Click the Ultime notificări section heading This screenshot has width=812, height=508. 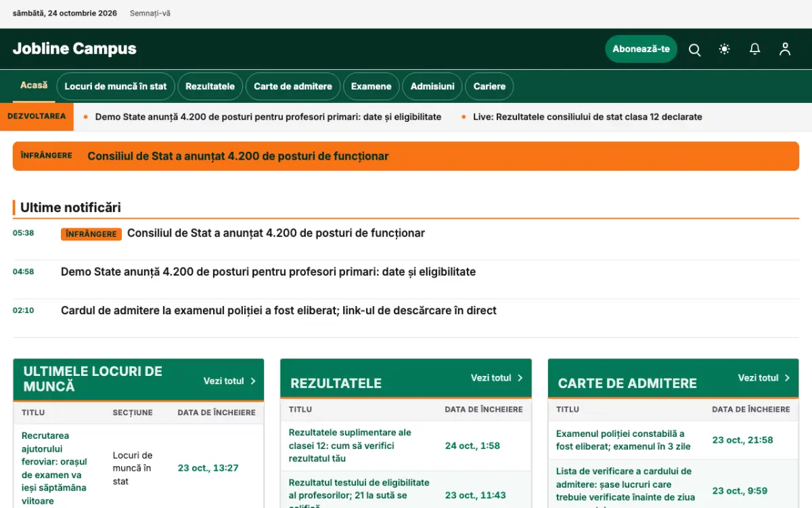[70, 207]
